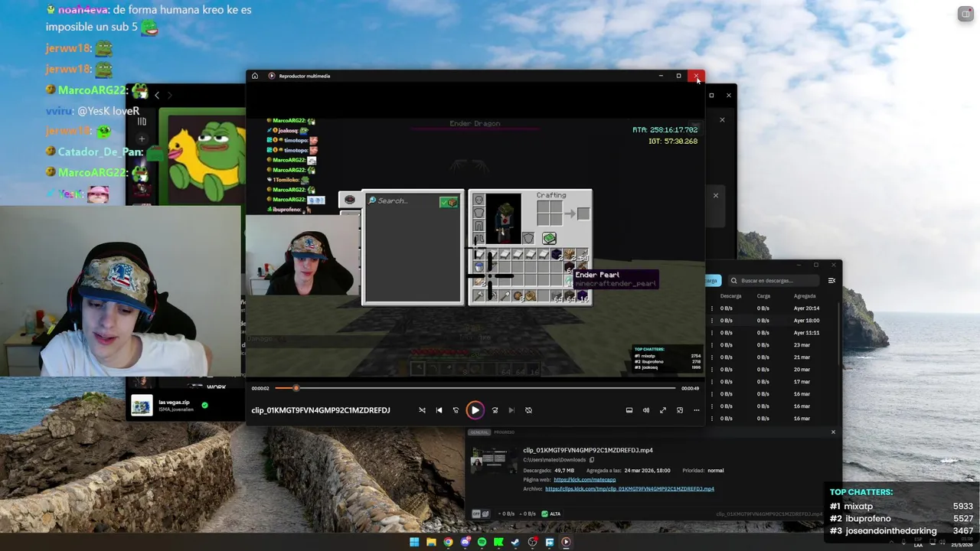980x551 pixels.
Task: Sort downloads by Descarga column
Action: coord(730,296)
